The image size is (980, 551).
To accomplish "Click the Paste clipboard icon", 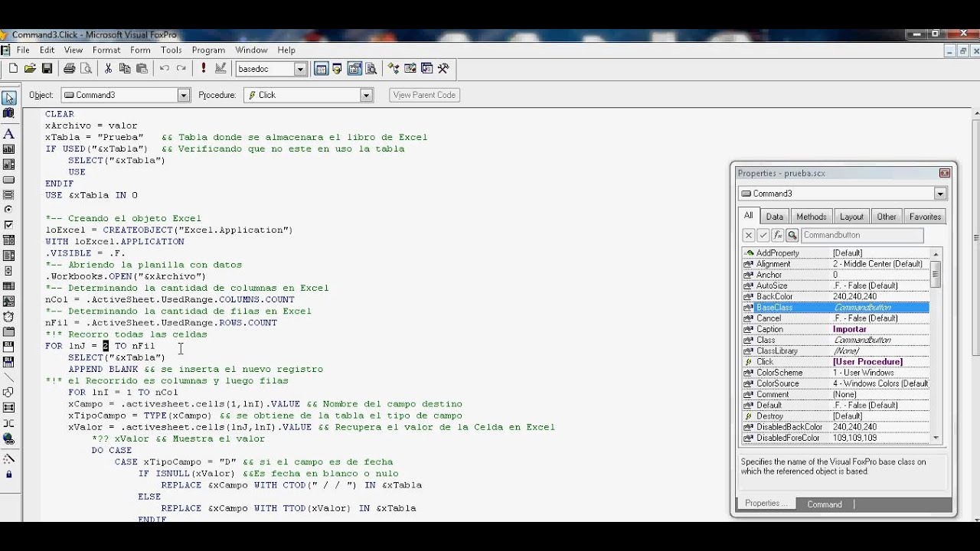I will [142, 69].
